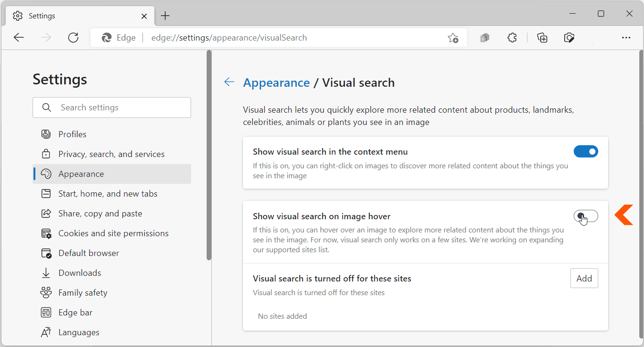
Task: Click the Languages icon in sidebar
Action: pos(46,332)
